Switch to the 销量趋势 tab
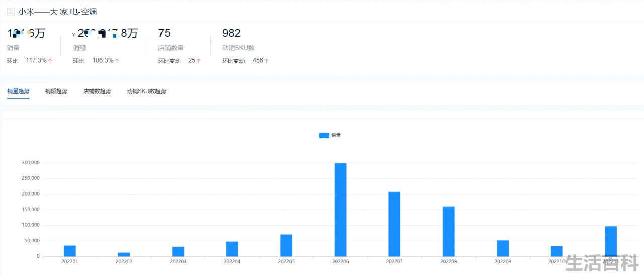Image resolution: width=644 pixels, height=276 pixels. click(x=18, y=91)
